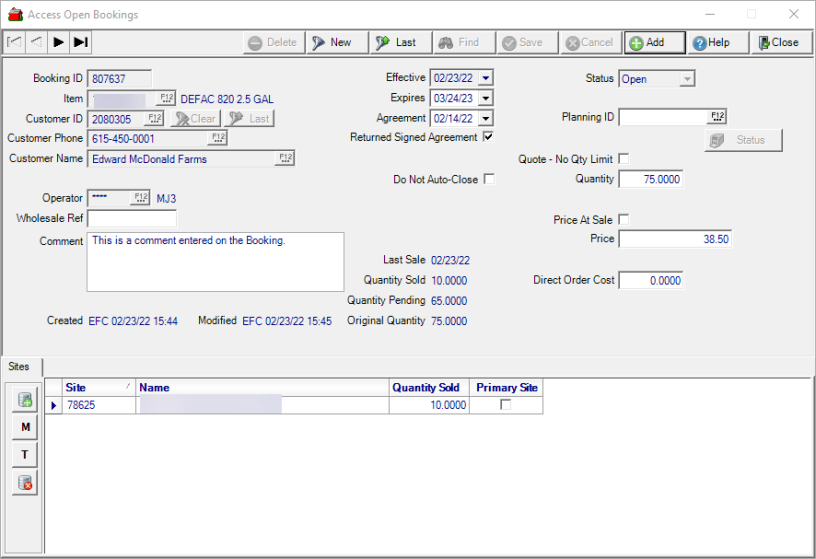Click the Add button in toolbar

point(654,42)
